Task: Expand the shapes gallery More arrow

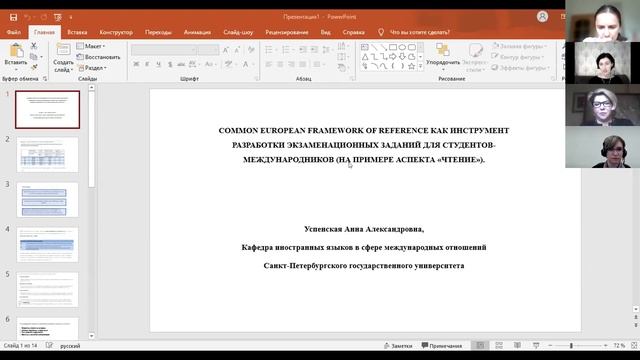Action: tap(420, 66)
